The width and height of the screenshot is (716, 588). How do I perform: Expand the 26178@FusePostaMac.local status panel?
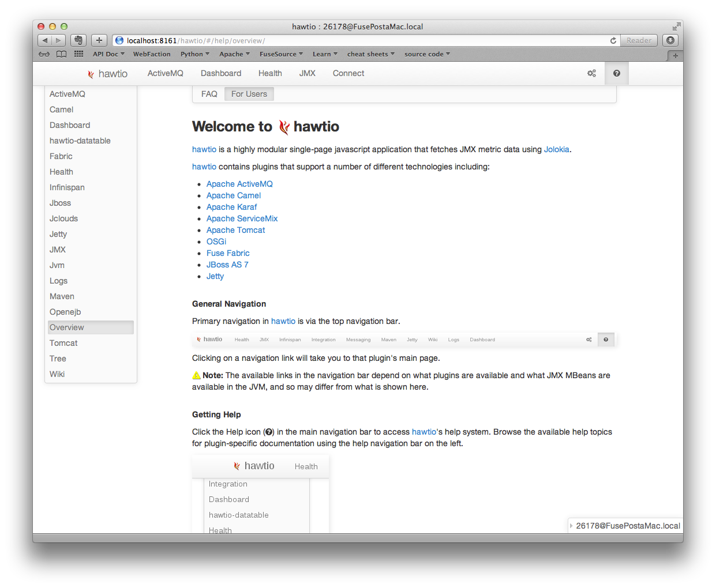point(625,526)
